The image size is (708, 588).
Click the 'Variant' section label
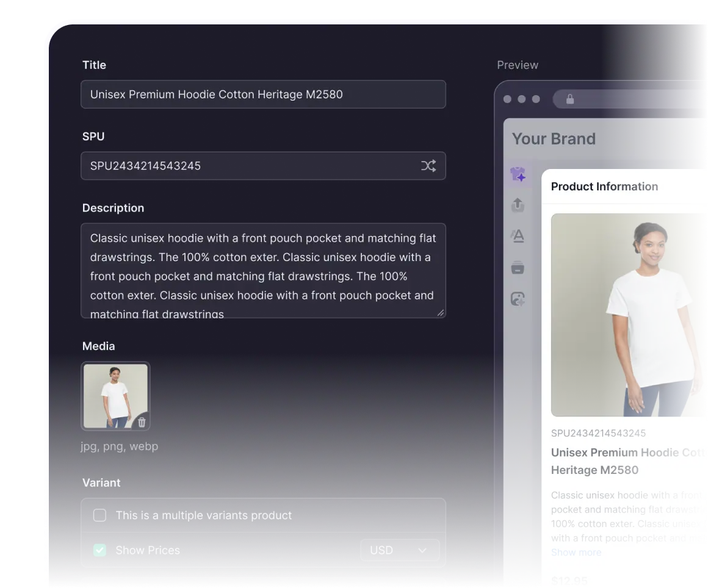click(x=101, y=483)
